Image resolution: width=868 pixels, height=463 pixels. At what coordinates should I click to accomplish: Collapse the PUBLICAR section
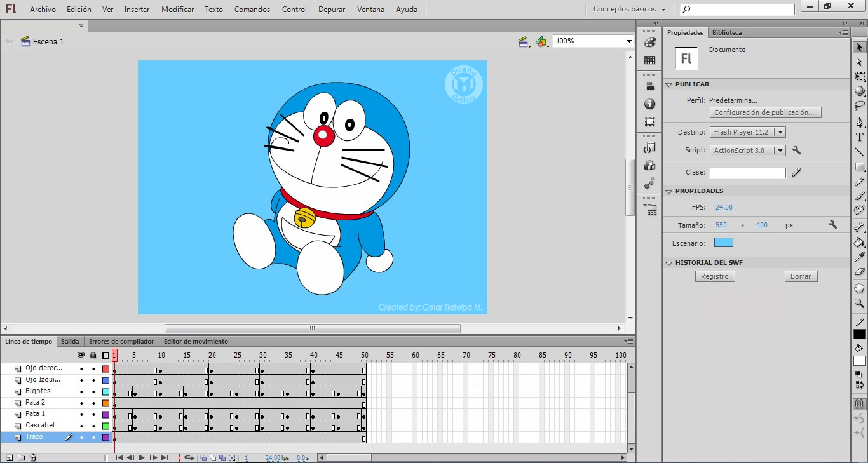[x=668, y=84]
